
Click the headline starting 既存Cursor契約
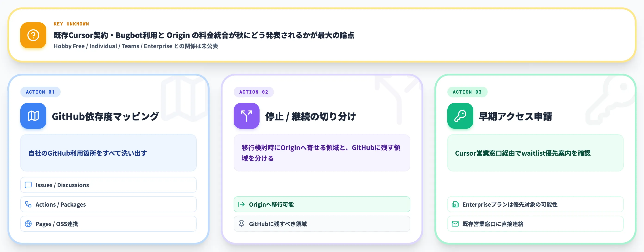[204, 35]
